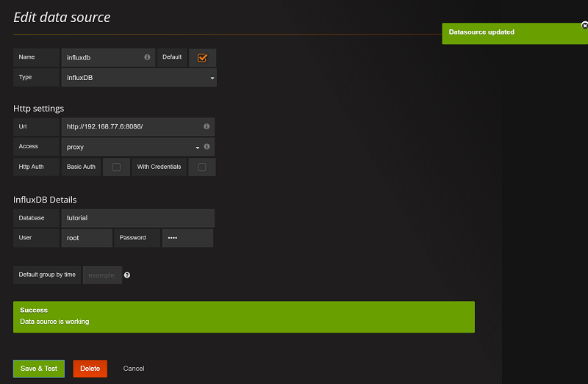
Task: Click the Datasource updated notification text
Action: tap(481, 32)
